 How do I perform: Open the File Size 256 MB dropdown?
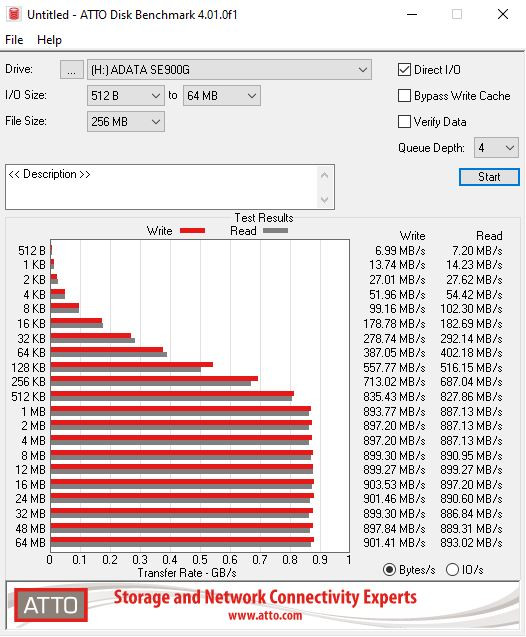click(x=126, y=122)
